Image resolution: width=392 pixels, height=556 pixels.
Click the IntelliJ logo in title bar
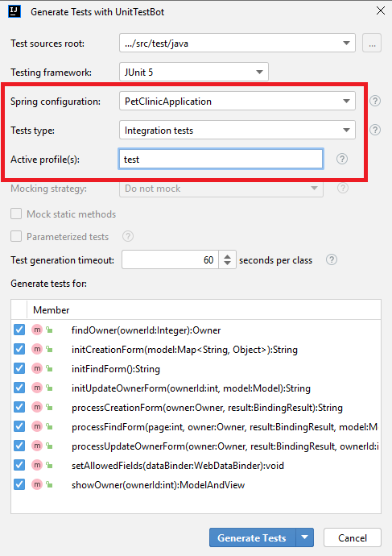(14, 12)
